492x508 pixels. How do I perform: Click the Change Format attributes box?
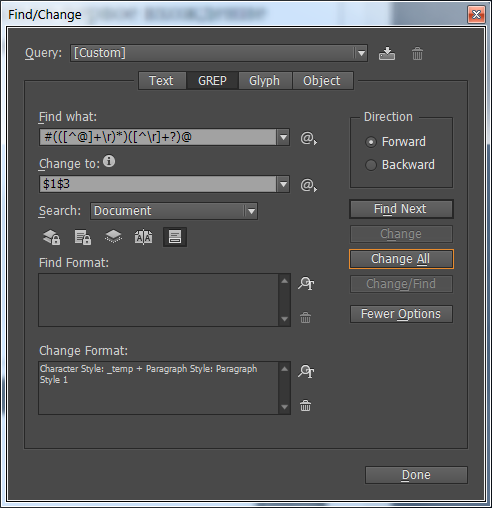coord(159,388)
